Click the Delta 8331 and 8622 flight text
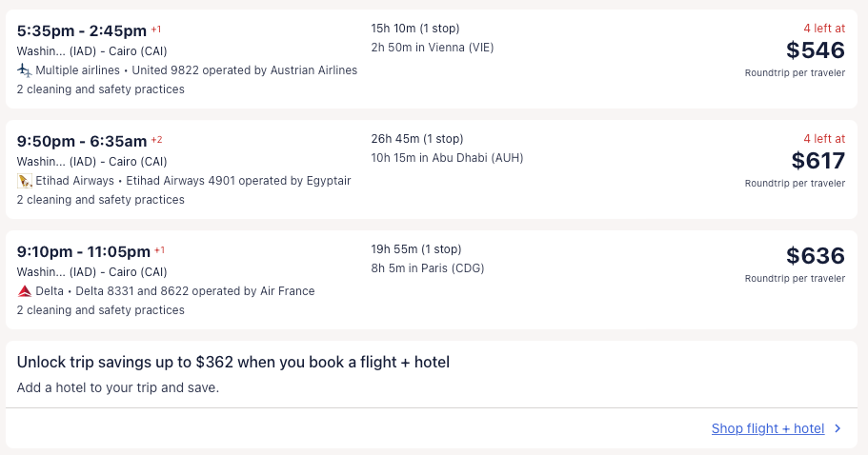This screenshot has width=868, height=455. tap(195, 291)
